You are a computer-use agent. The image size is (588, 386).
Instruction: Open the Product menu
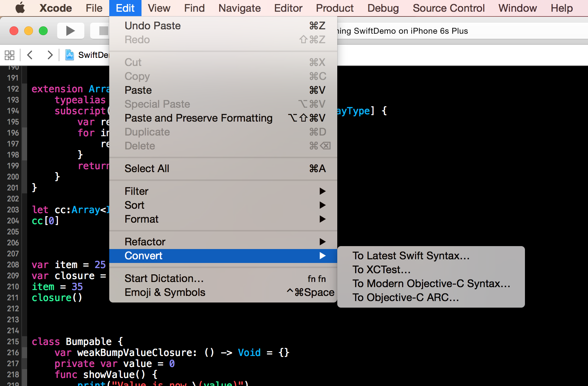[x=335, y=8]
